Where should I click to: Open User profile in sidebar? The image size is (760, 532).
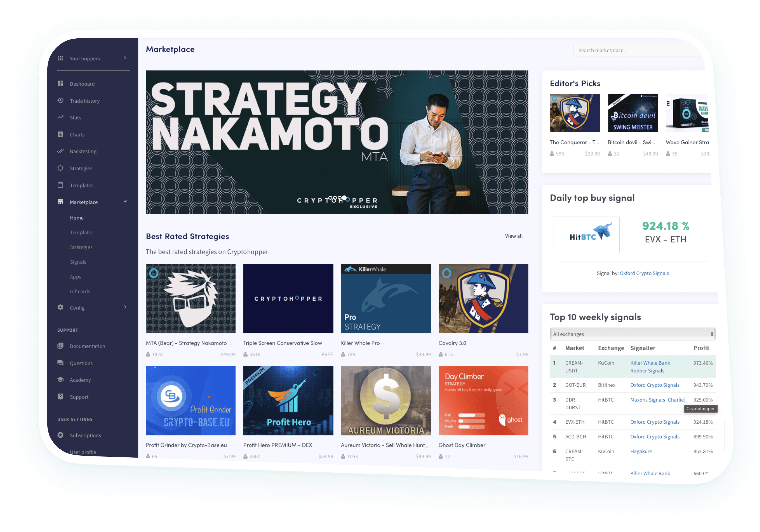click(x=83, y=452)
